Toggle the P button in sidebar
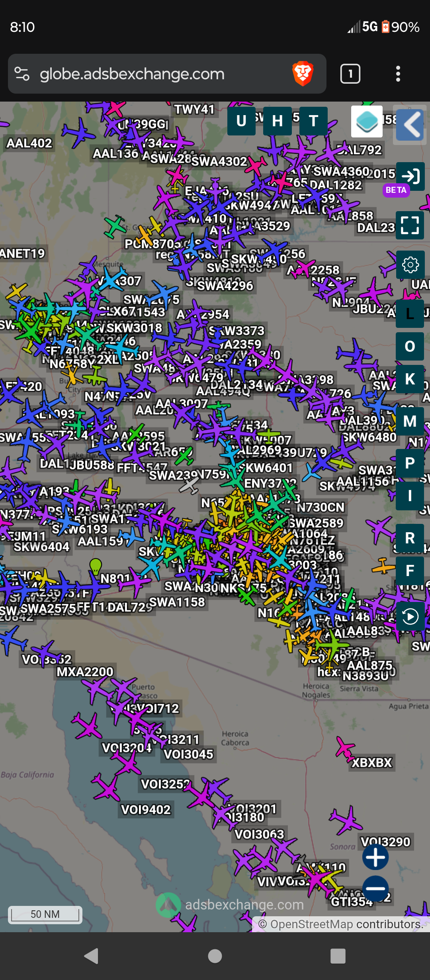Image resolution: width=430 pixels, height=980 pixels. (x=410, y=463)
